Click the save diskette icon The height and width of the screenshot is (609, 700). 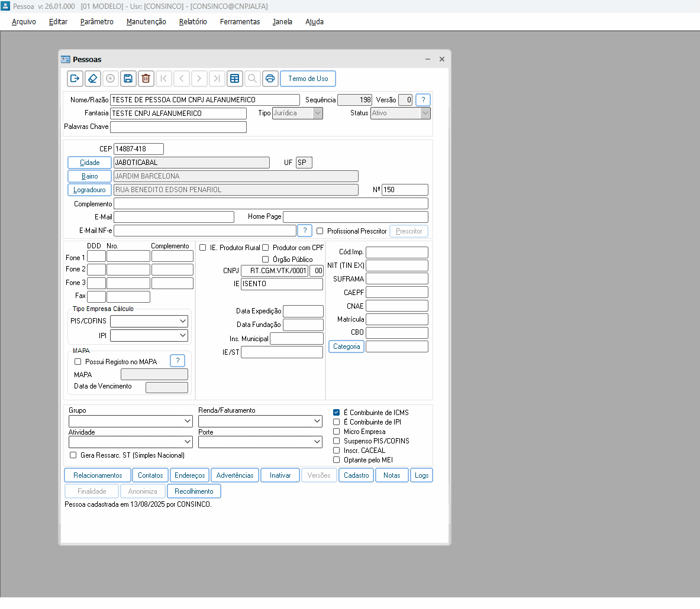pyautogui.click(x=128, y=79)
